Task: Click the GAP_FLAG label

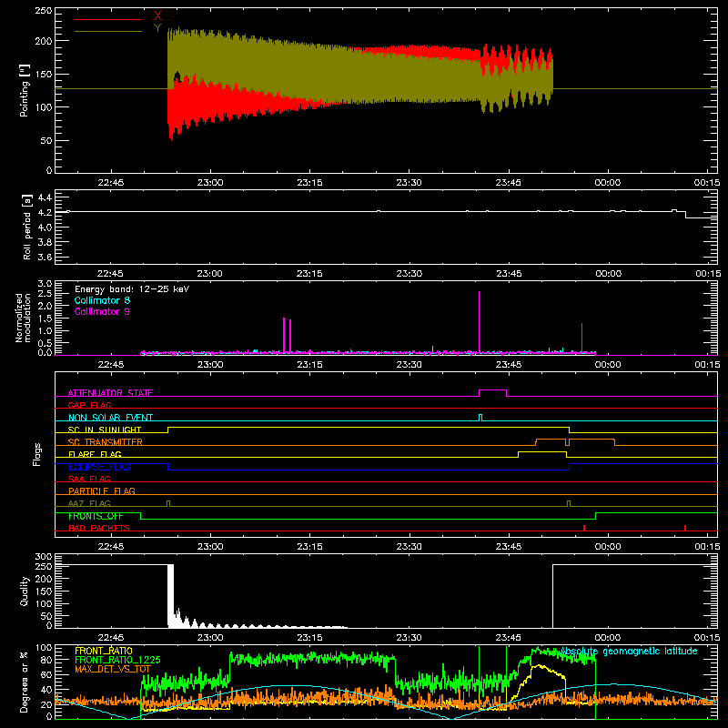Action: click(x=89, y=405)
